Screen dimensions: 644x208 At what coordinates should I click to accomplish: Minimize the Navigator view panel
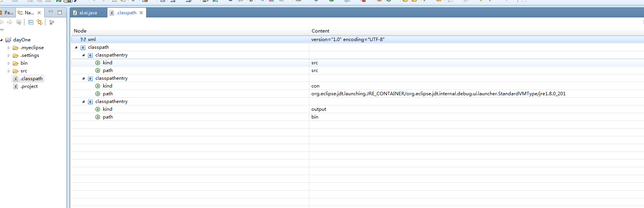coord(51,12)
